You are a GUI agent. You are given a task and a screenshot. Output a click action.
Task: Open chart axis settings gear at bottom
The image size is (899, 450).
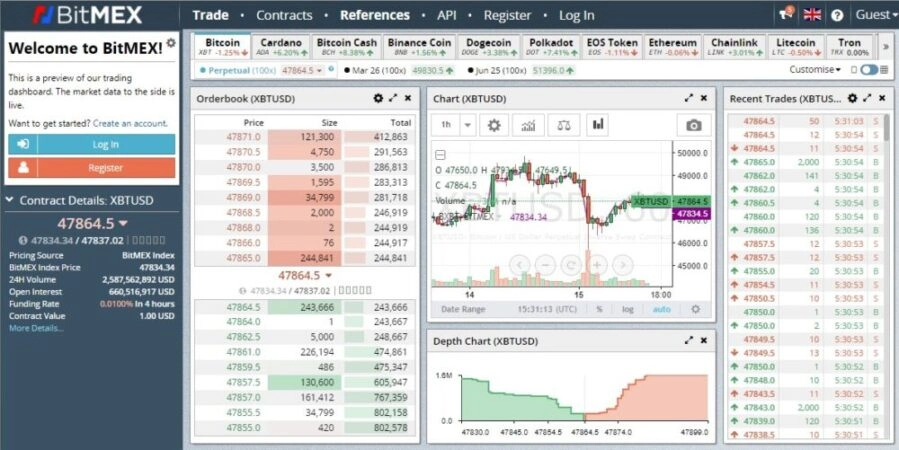[x=695, y=309]
